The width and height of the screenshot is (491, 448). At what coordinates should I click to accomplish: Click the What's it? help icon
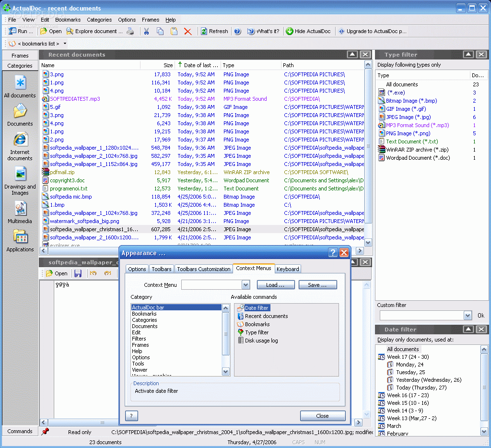coord(251,31)
